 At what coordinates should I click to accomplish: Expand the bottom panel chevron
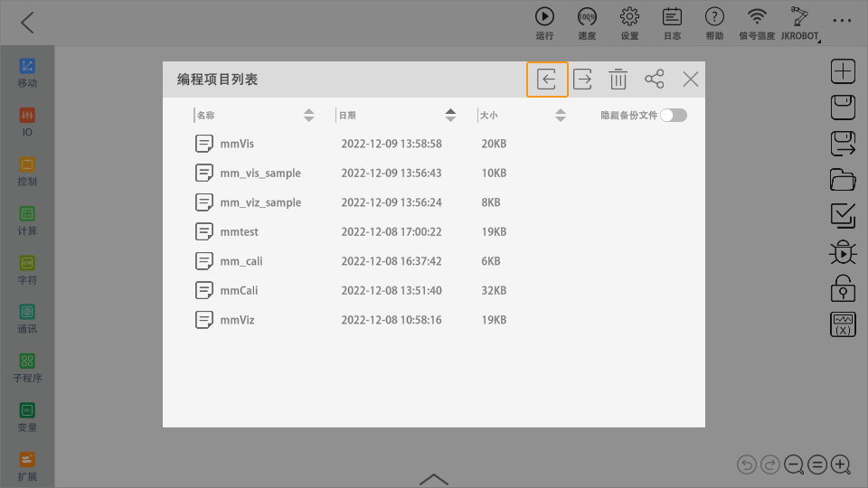(433, 479)
